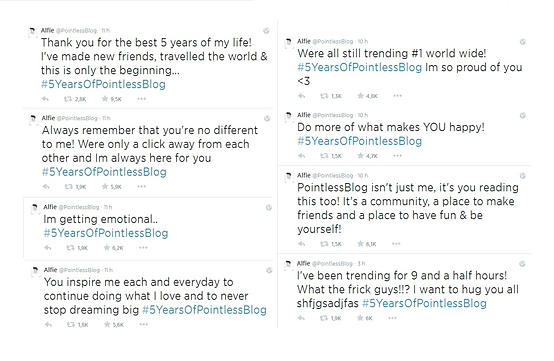Image resolution: width=554 pixels, height=361 pixels.
Task: Open @PointlessBlog handle on the first left tweet
Action: coord(76,31)
